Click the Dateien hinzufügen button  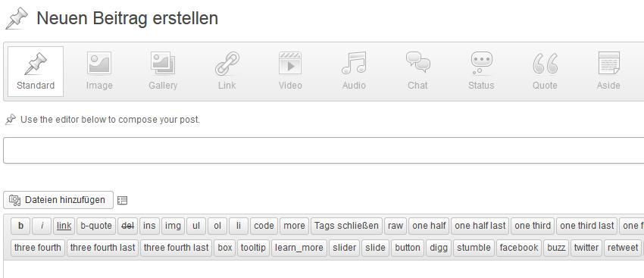[58, 200]
